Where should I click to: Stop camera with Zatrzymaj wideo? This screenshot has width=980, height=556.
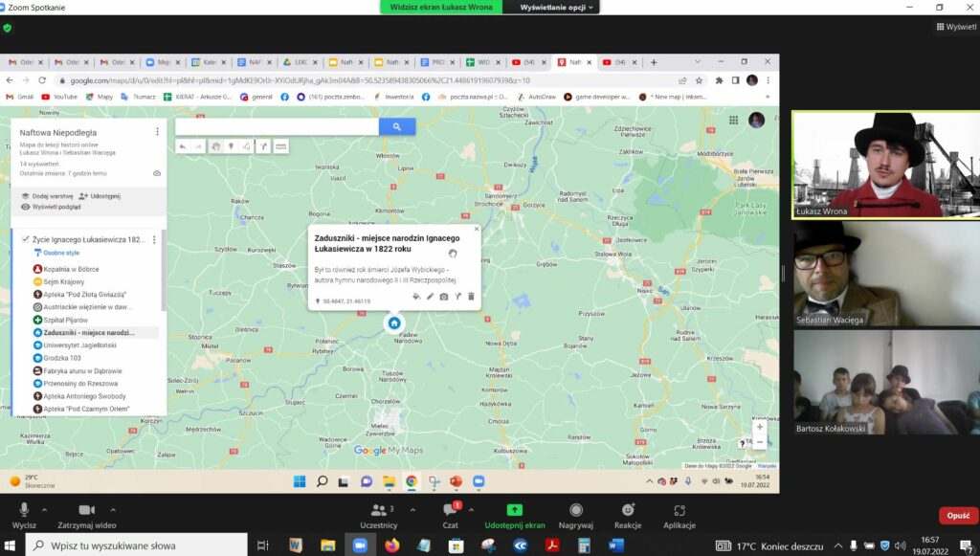coord(86,515)
